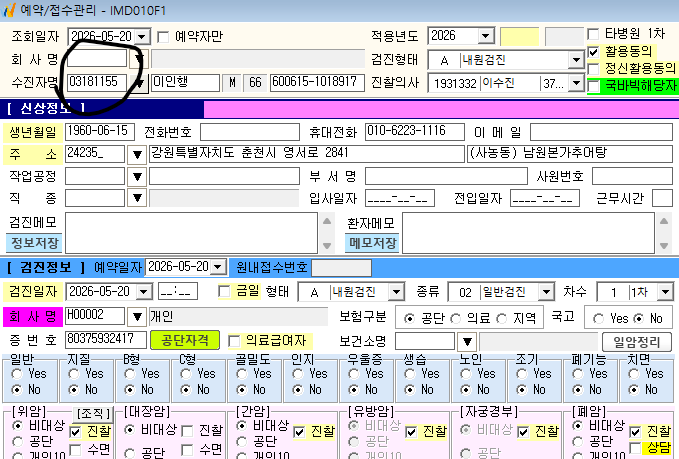
Task: Open the 회사명 H00002 lookup arrow
Action: pos(137,317)
